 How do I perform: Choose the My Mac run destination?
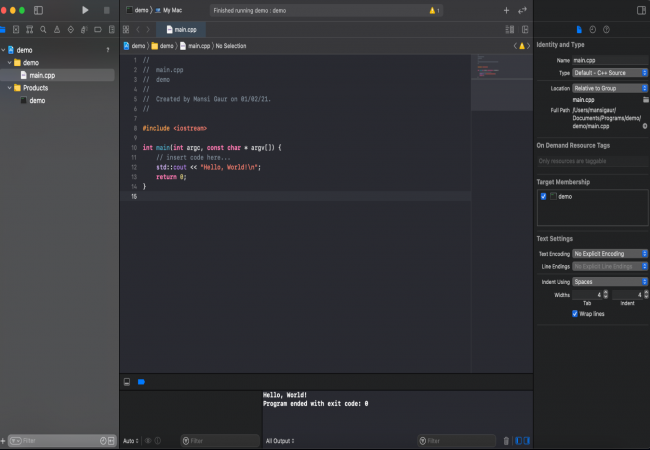169,10
